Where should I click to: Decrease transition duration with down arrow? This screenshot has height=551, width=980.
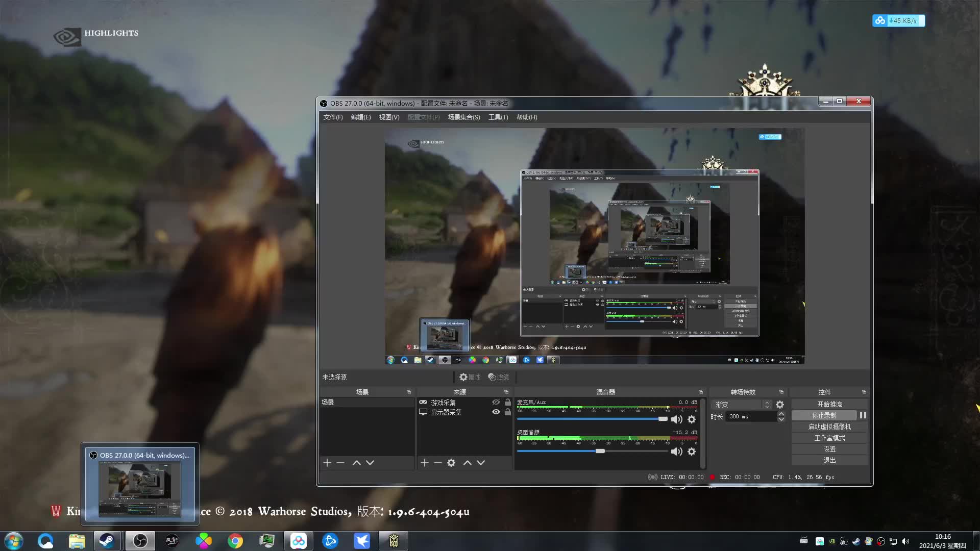click(x=781, y=419)
